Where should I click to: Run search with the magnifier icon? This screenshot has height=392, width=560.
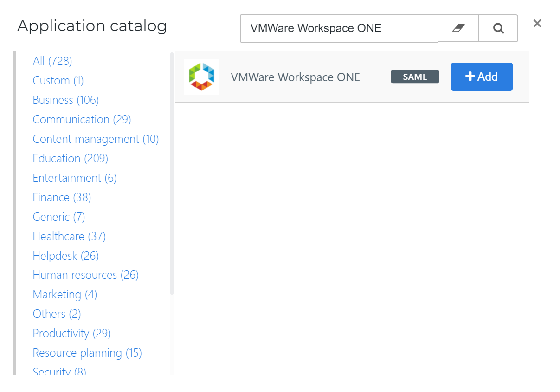coord(498,28)
